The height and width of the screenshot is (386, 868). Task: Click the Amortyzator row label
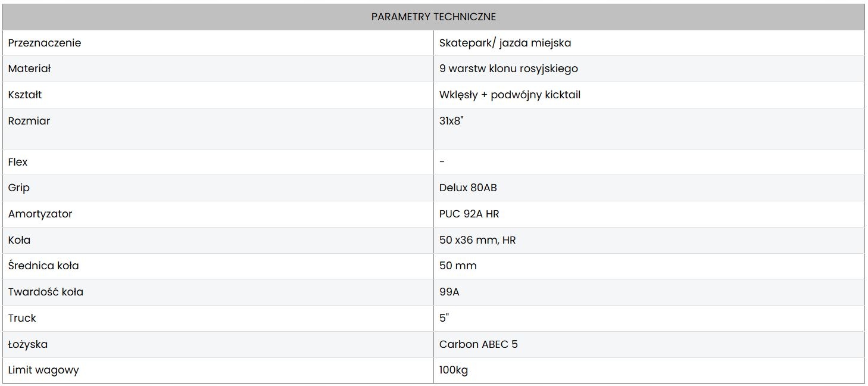40,214
